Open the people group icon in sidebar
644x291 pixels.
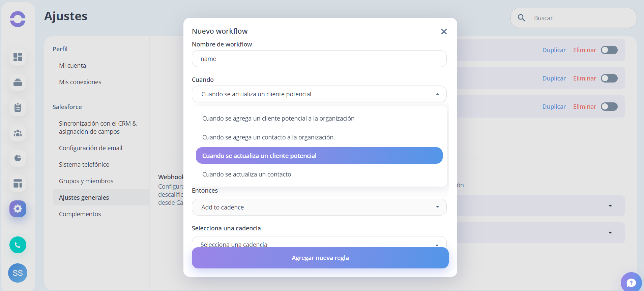point(18,133)
